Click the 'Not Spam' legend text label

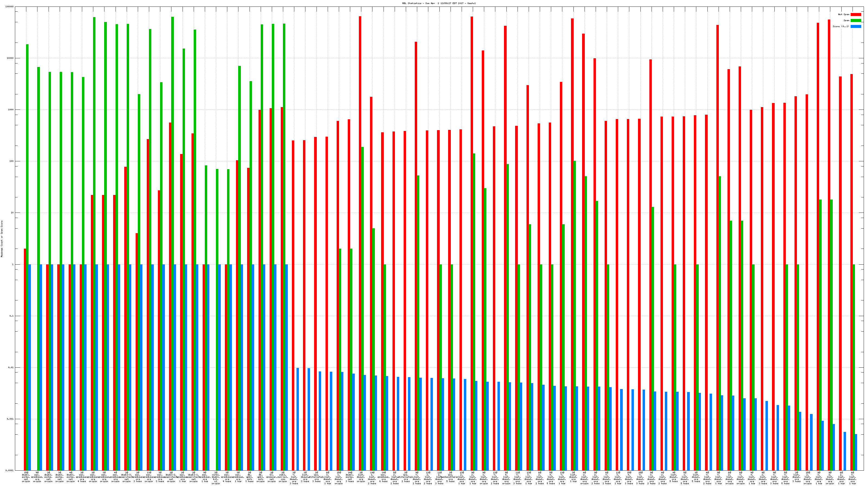[844, 14]
